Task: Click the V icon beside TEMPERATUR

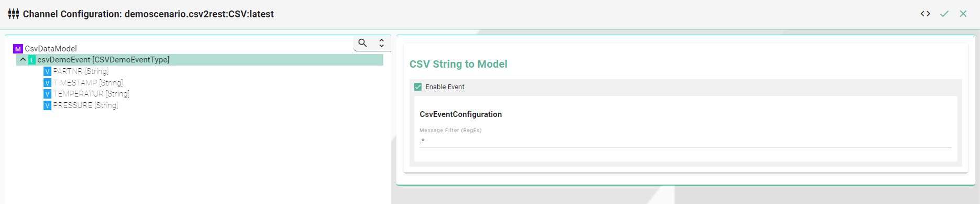Action: coord(47,94)
